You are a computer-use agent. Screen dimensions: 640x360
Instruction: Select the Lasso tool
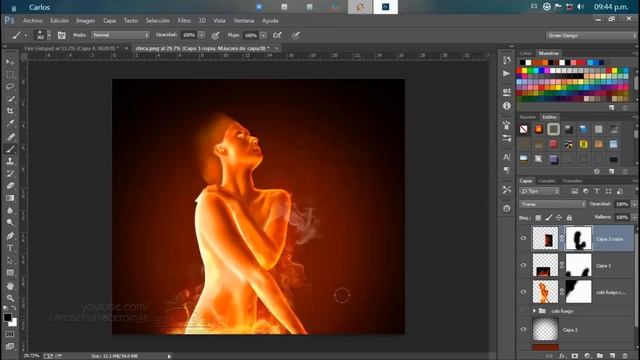click(x=10, y=87)
